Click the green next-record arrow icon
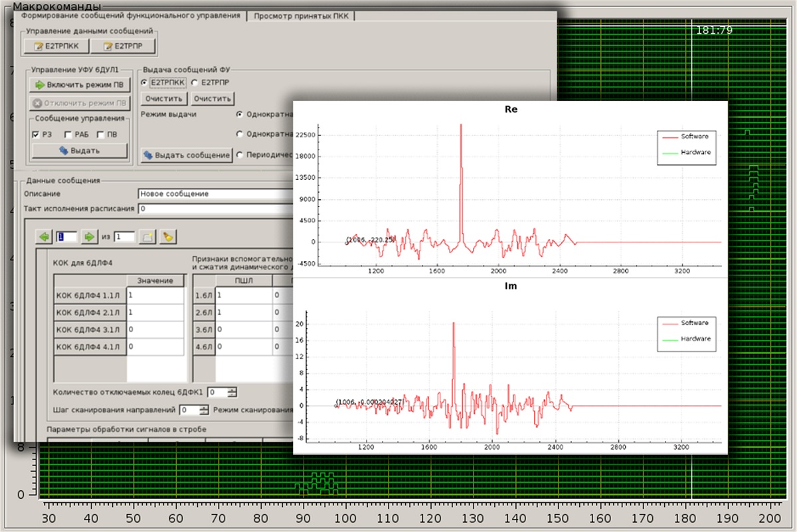 88,236
